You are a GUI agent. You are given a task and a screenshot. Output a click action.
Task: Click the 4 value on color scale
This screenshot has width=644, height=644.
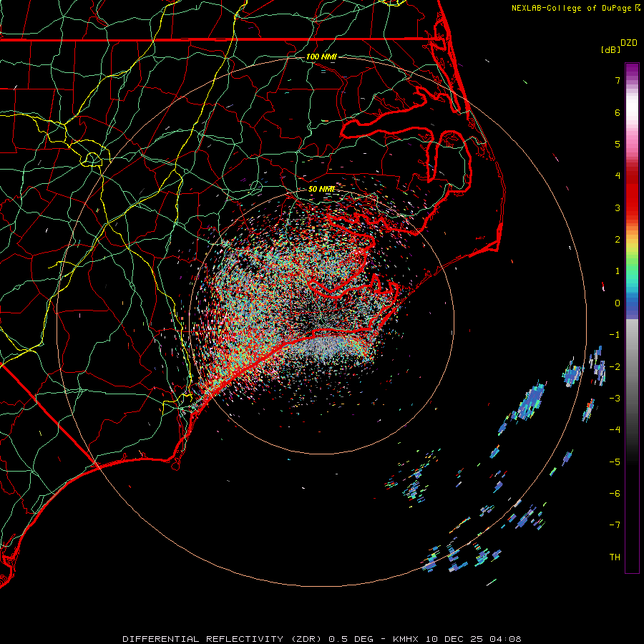click(618, 176)
